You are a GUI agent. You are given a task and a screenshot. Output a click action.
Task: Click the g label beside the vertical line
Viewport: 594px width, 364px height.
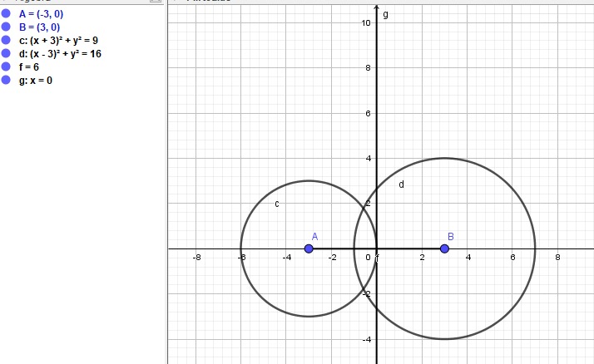[385, 14]
